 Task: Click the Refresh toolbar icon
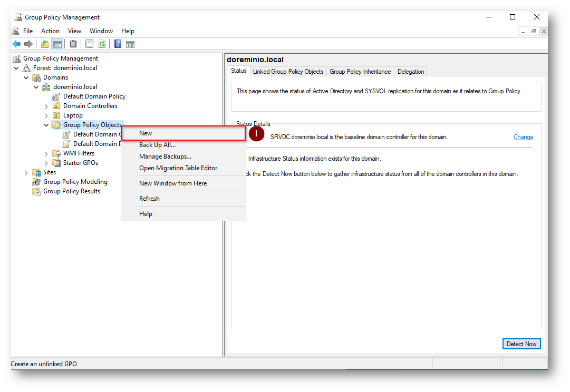[x=102, y=44]
